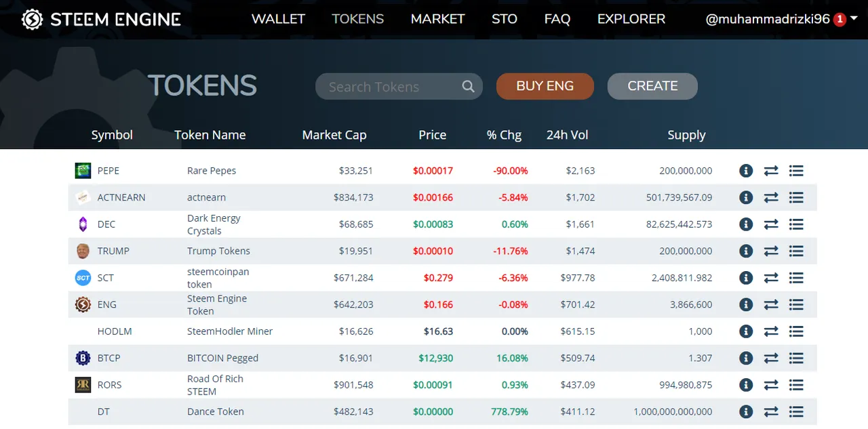Click the RORS token logo
This screenshot has height=429, width=868.
coord(83,385)
